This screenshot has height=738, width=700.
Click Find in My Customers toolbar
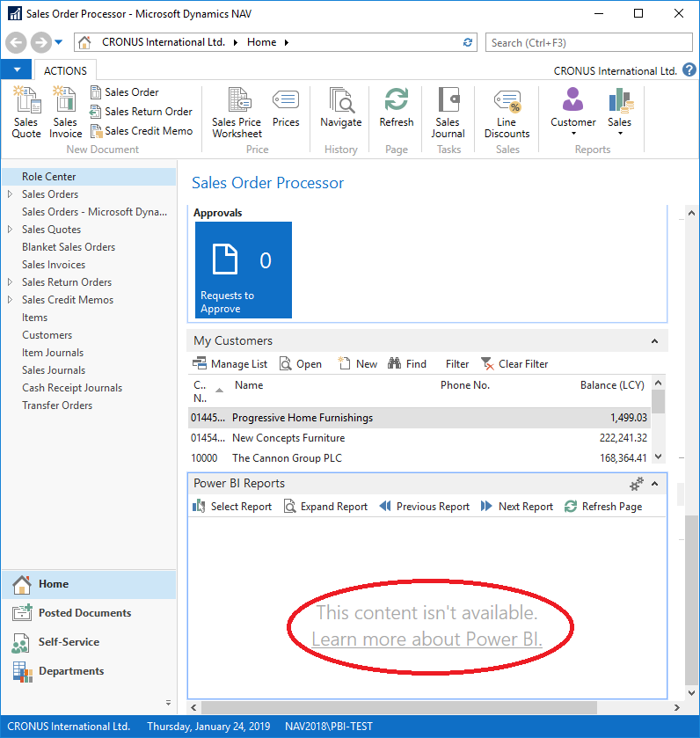(x=407, y=364)
